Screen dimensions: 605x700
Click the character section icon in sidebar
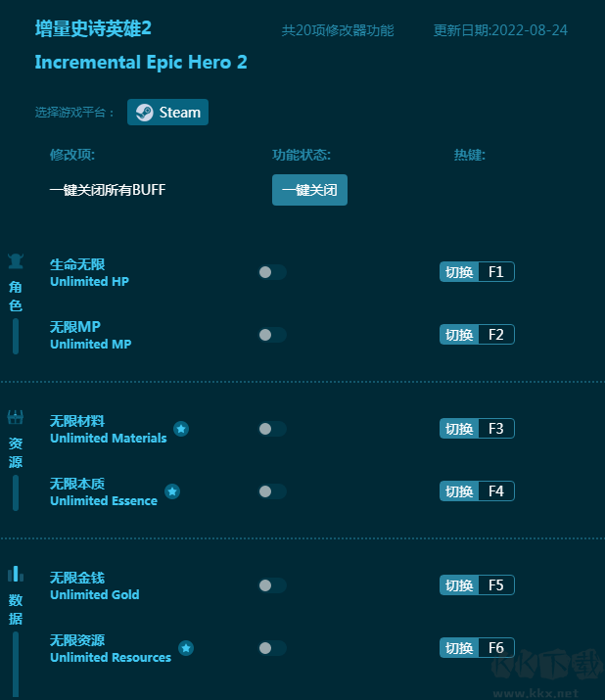point(16,260)
